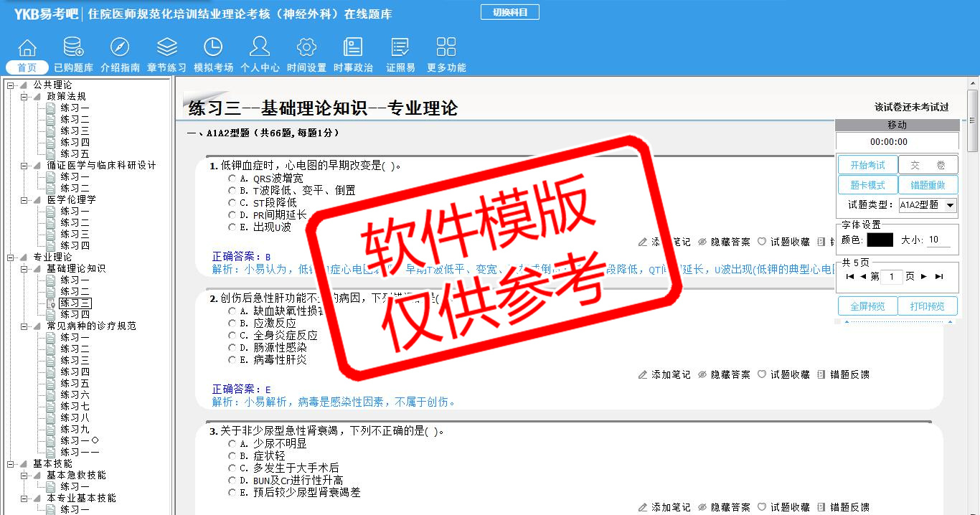Go to 个人中心 user icon

[x=260, y=47]
